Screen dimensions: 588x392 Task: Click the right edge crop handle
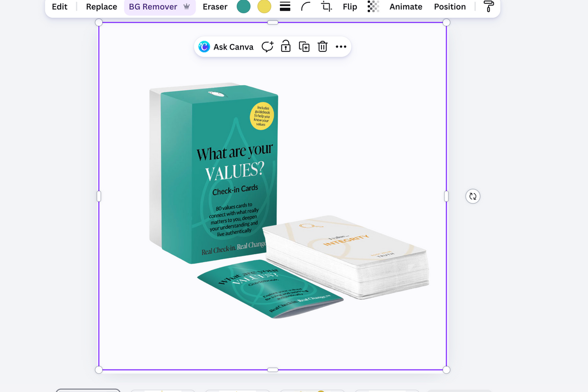click(446, 196)
